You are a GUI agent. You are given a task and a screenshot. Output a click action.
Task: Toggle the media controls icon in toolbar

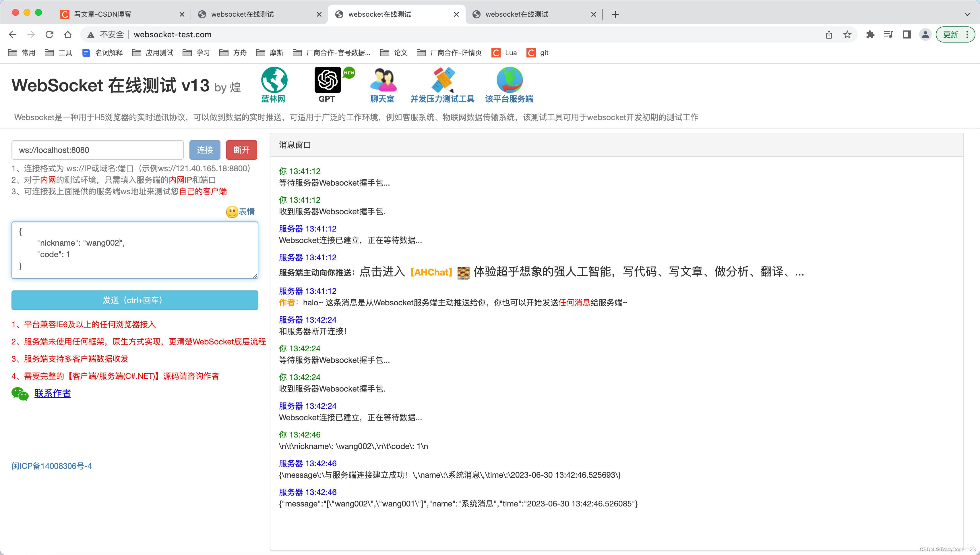[x=888, y=34]
